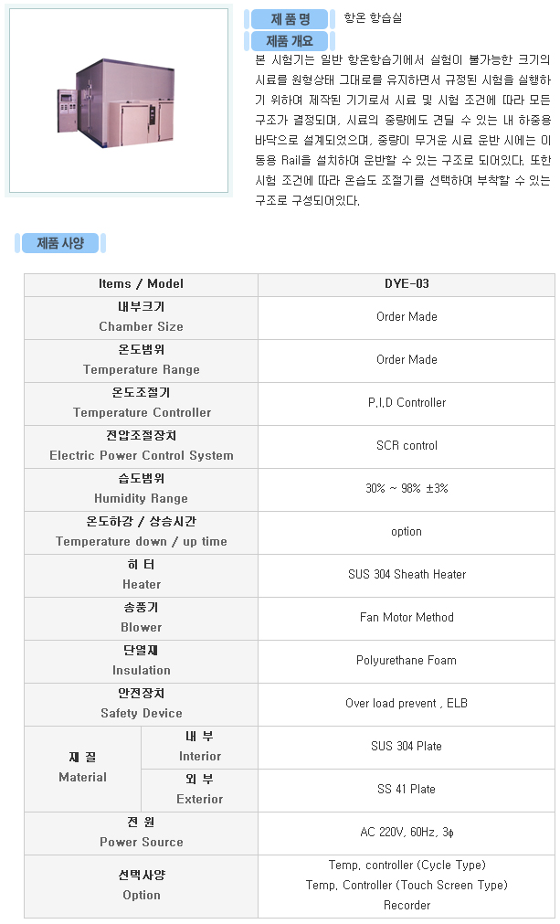Click the DYE-03 model header cell
This screenshot has width=560, height=924.
pos(407,284)
